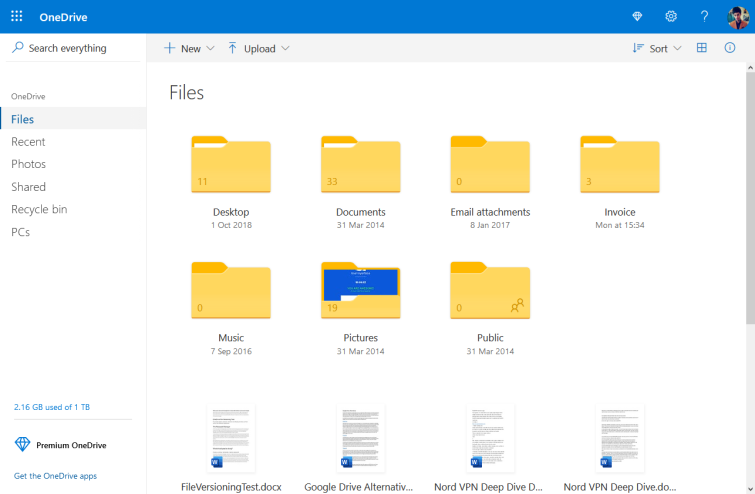Click the upload arrow icon

(232, 48)
